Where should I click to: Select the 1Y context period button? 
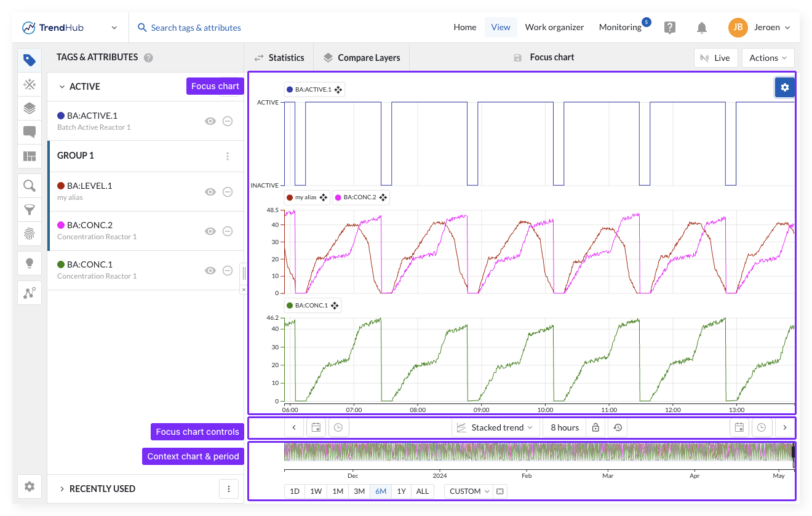(x=401, y=491)
